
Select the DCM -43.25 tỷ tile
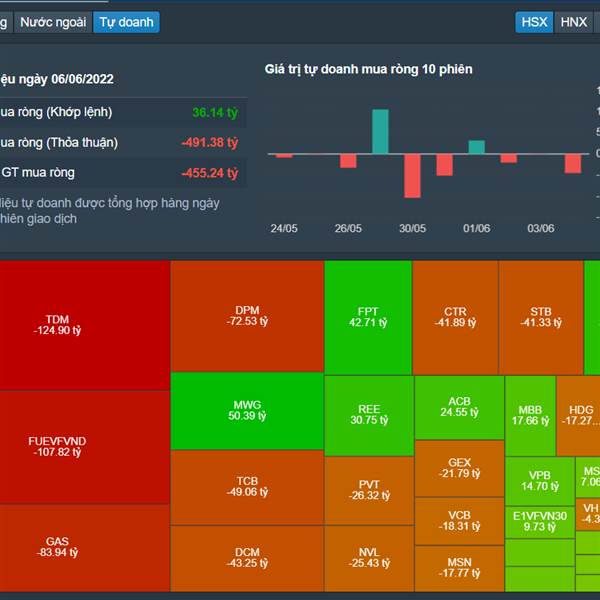[x=247, y=558]
